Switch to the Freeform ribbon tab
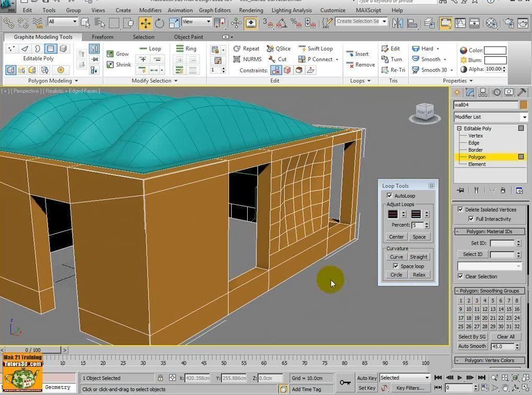The image size is (532, 395). tap(102, 37)
